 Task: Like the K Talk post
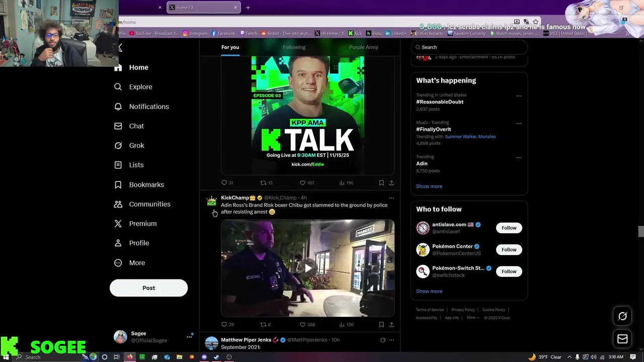pyautogui.click(x=306, y=183)
